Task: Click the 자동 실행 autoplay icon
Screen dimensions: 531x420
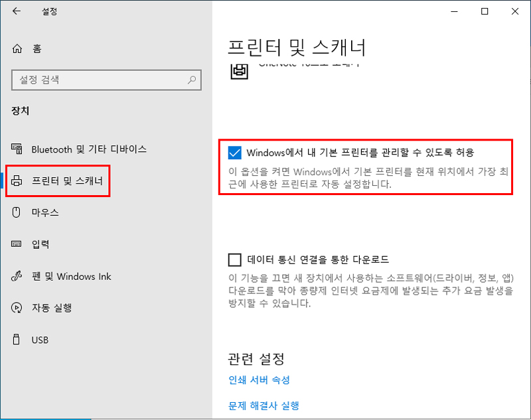Action: click(x=16, y=308)
